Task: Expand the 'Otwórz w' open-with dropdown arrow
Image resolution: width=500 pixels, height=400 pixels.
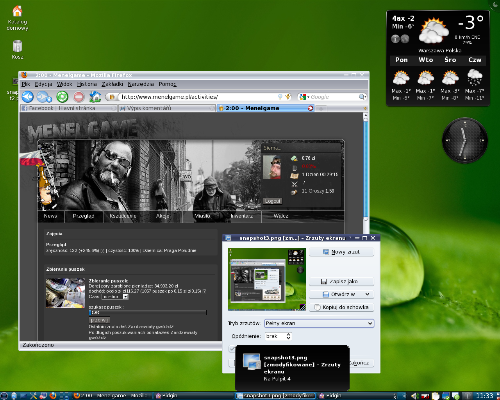Action: pos(367,294)
